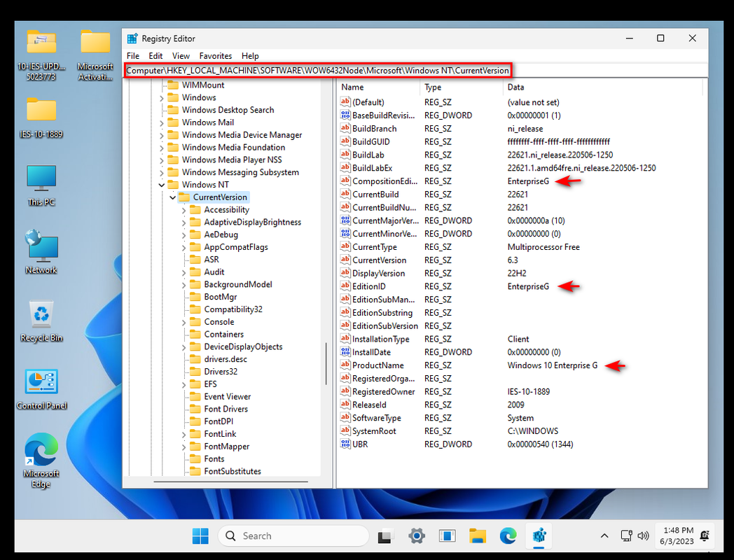734x560 pixels.
Task: Select the UBR DWORD value icon
Action: pyautogui.click(x=345, y=444)
